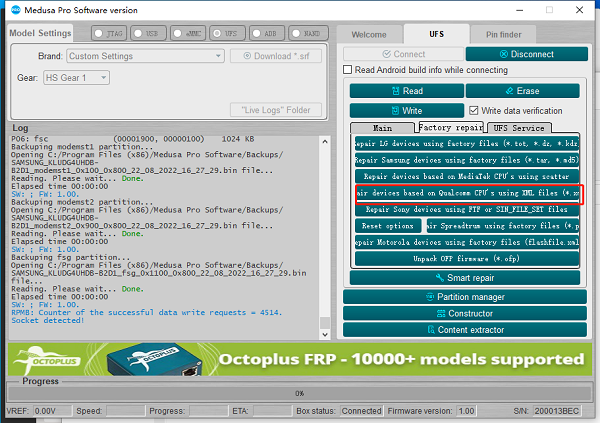Click the Download *.srf circle icon
The width and height of the screenshot is (600, 423).
[x=247, y=56]
